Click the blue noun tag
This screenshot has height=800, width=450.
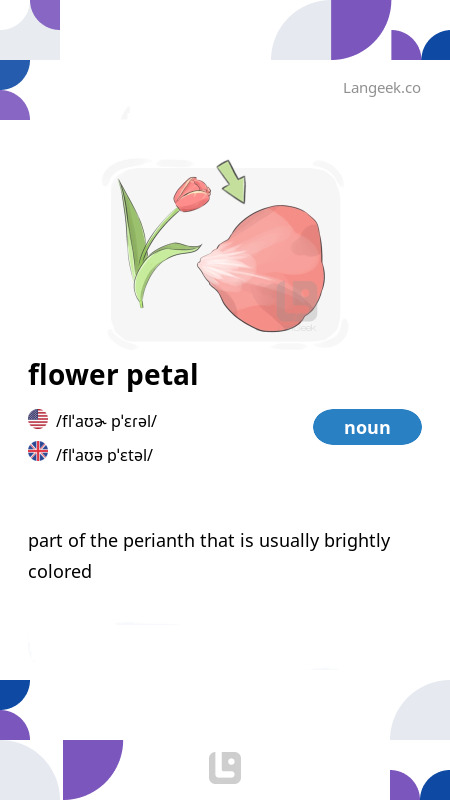pos(367,427)
